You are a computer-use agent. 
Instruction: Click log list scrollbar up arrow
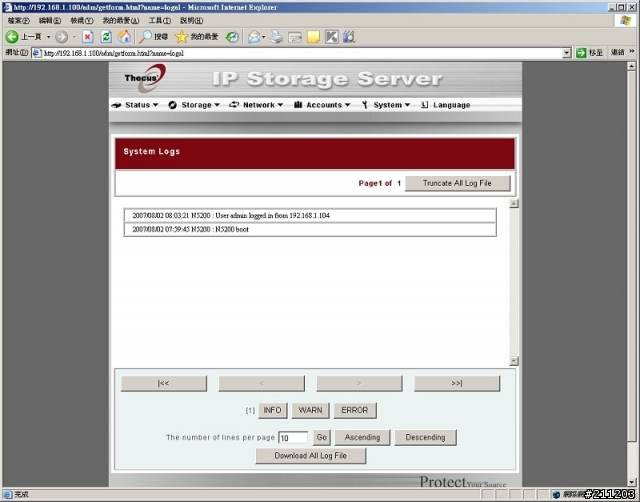[514, 204]
